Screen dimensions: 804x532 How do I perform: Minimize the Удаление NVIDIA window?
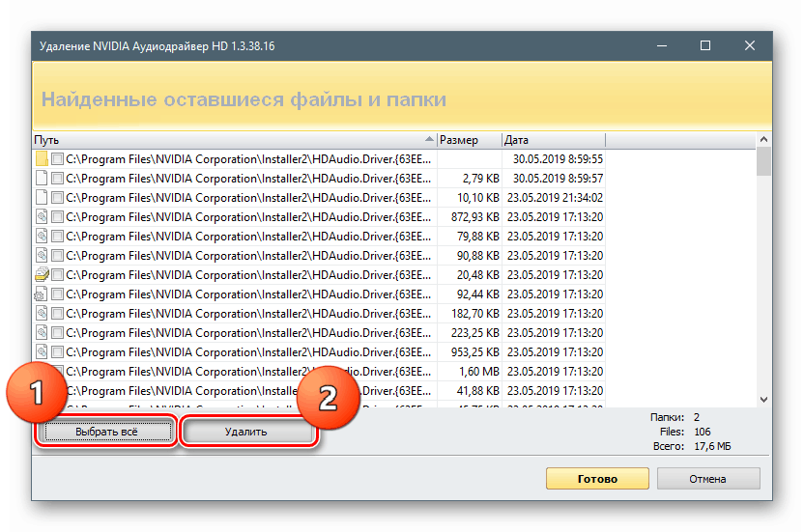tap(662, 45)
